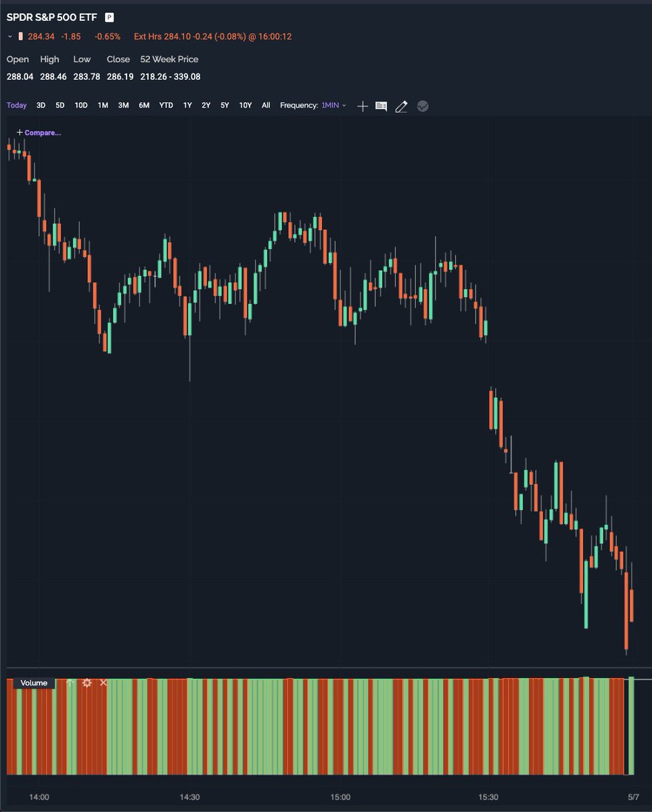
Task: Click the Open value 288.04
Action: click(x=20, y=77)
